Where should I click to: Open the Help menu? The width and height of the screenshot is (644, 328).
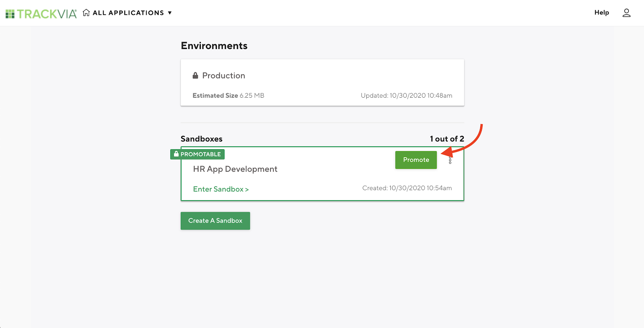click(x=601, y=12)
